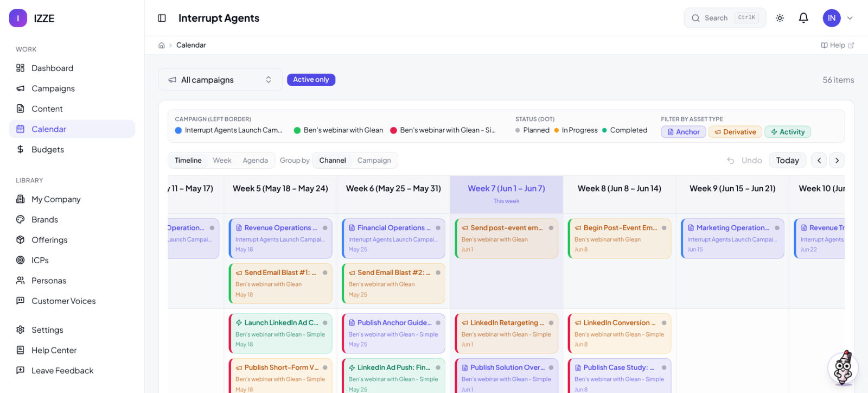The width and height of the screenshot is (868, 393).
Task: Open Revenue Operations card dated May 18
Action: click(x=280, y=238)
